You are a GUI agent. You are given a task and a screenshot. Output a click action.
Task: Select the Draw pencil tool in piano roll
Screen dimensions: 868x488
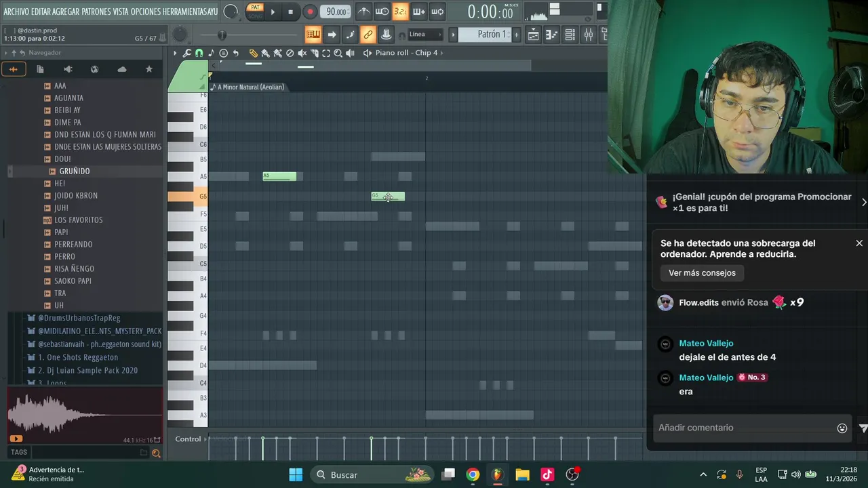point(253,53)
